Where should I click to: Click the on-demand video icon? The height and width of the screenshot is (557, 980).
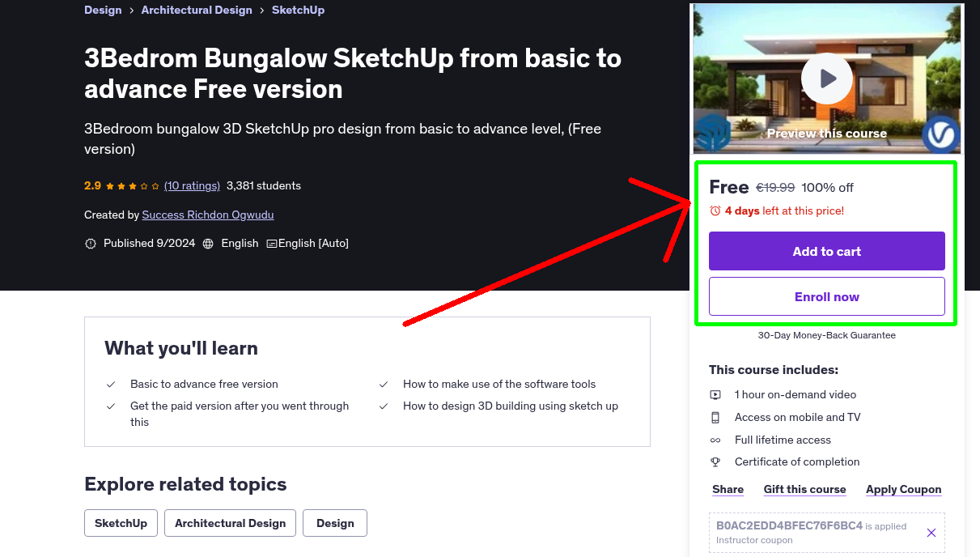pos(715,395)
